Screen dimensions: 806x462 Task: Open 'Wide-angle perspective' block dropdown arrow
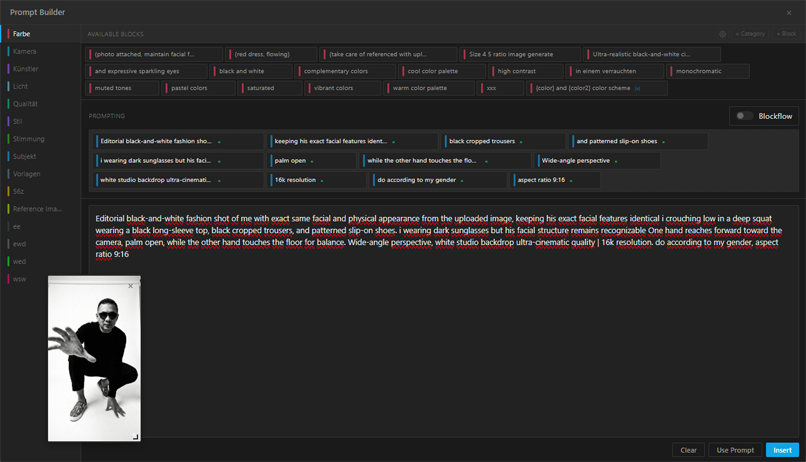point(616,161)
